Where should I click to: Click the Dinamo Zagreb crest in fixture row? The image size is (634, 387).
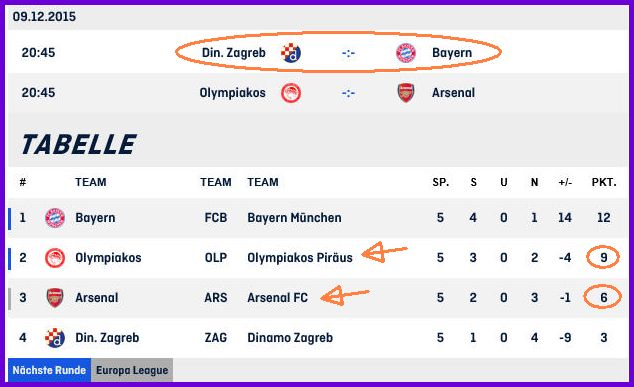pyautogui.click(x=291, y=53)
